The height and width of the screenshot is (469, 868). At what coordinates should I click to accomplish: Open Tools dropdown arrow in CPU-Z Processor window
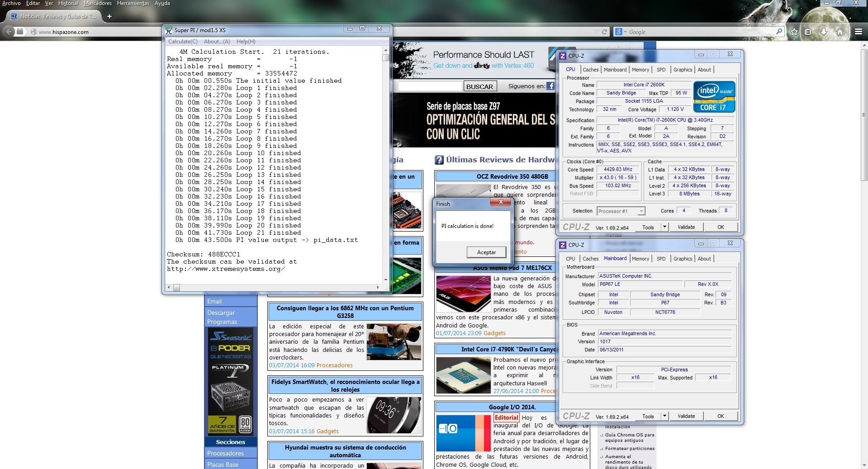click(664, 227)
